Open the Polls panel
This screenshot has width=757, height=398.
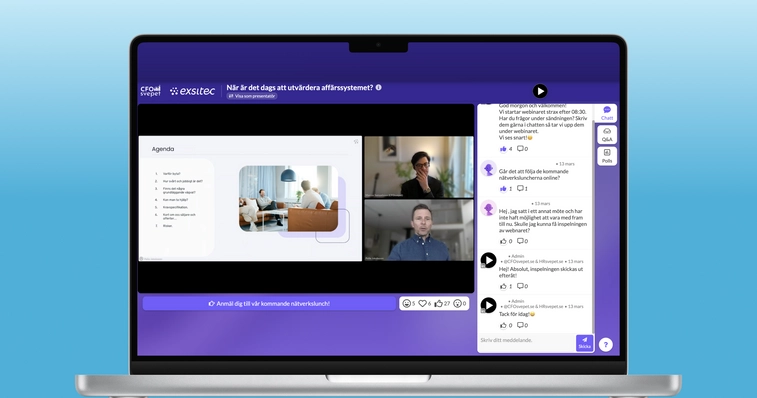pyautogui.click(x=607, y=156)
